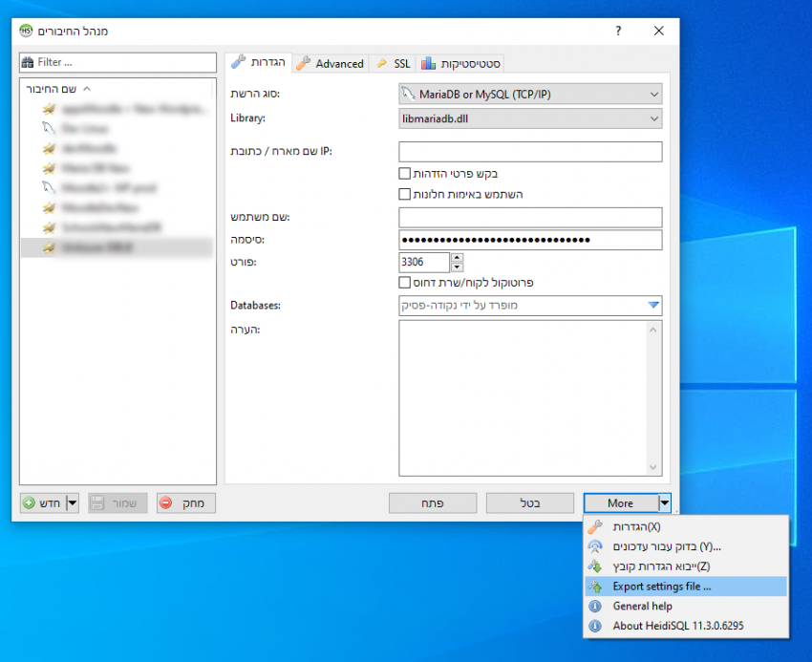Select the second session with the dolphin icon

click(x=117, y=128)
